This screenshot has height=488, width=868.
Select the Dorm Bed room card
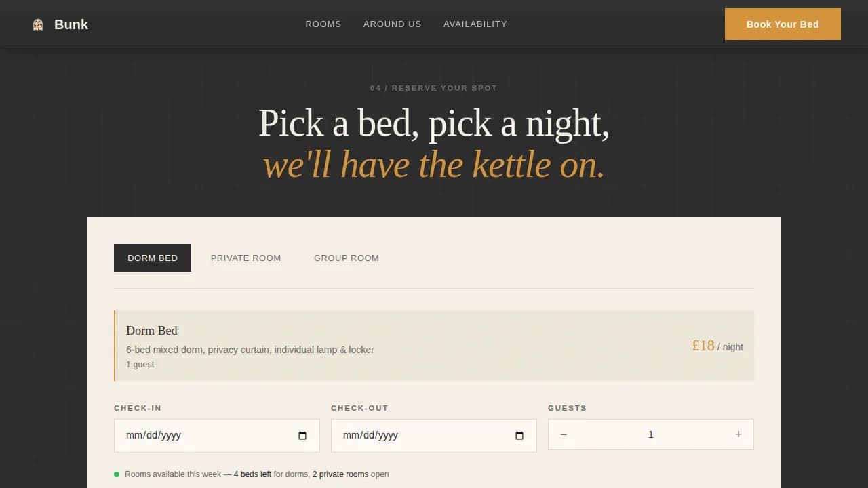434,346
